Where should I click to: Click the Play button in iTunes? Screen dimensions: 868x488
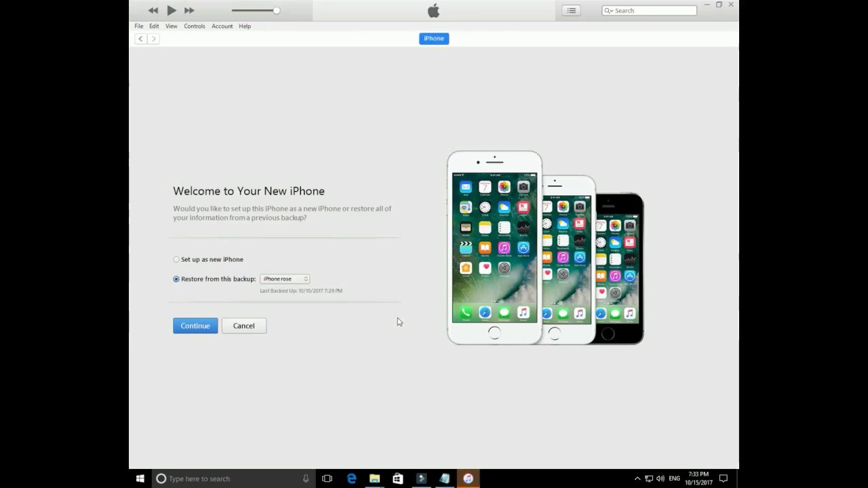pos(172,10)
